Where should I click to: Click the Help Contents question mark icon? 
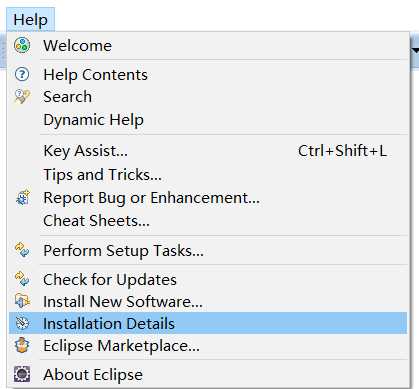click(x=22, y=74)
